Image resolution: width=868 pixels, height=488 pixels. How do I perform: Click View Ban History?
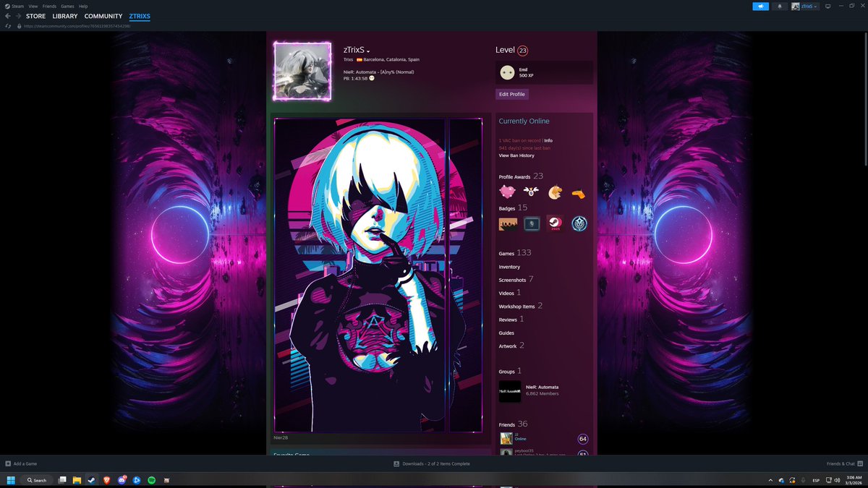[x=516, y=155]
